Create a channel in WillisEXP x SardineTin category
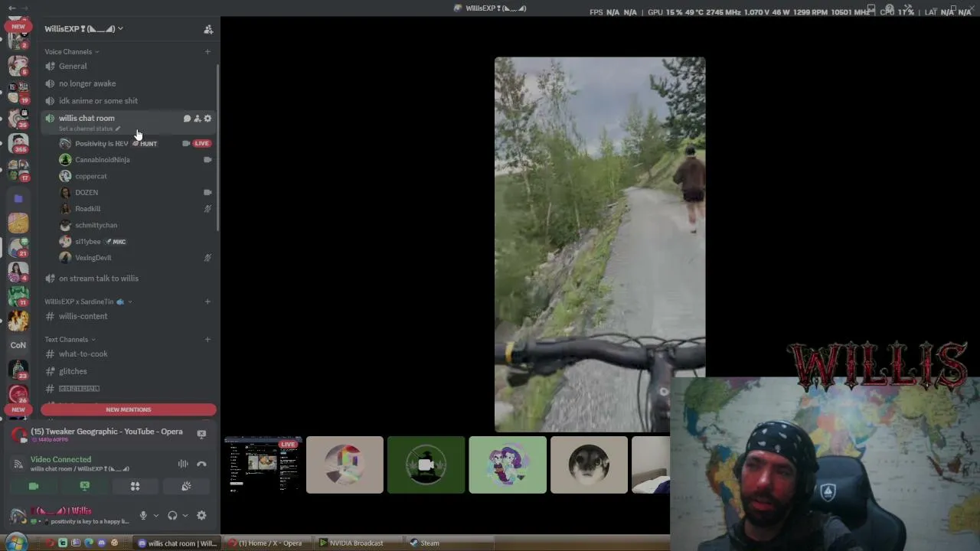 (x=207, y=302)
